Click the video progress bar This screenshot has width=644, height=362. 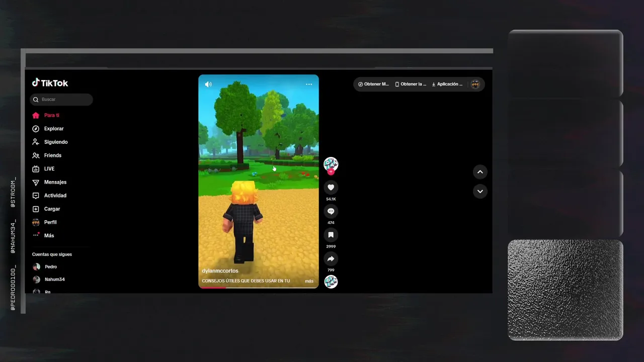click(x=259, y=288)
